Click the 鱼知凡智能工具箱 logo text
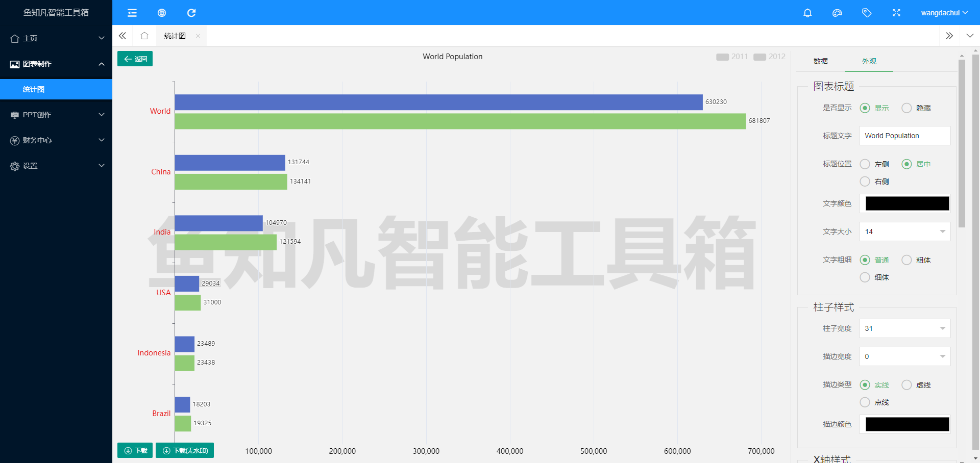Screen dimensions: 980x463 pos(56,13)
